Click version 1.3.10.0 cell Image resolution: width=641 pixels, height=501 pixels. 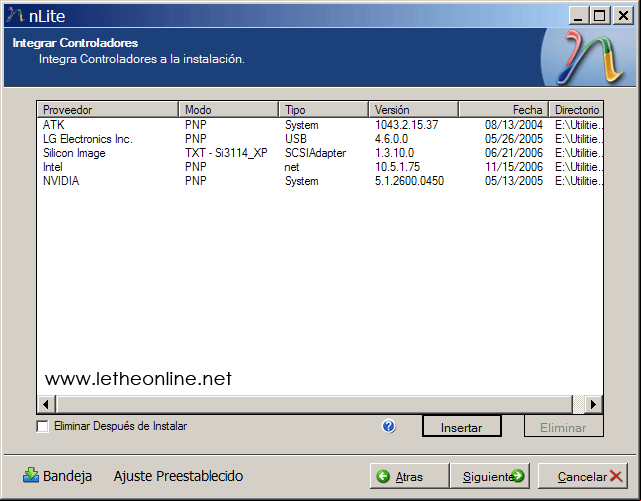[394, 153]
